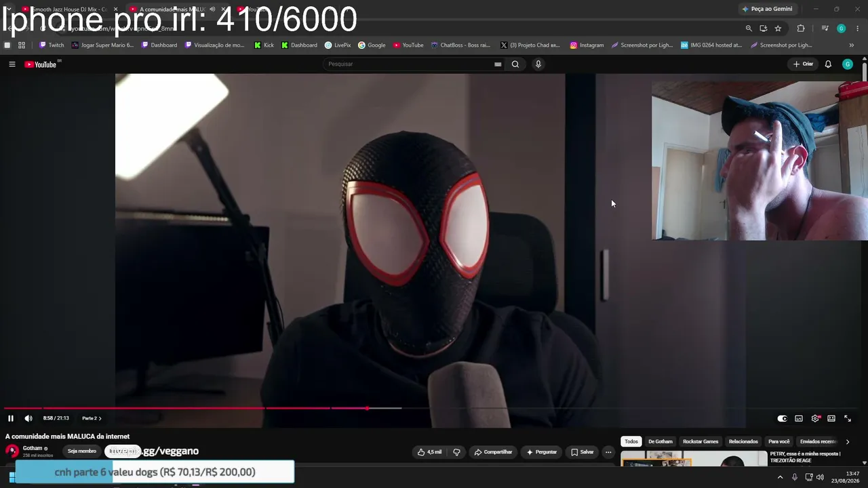
Task: Start voice search with the microphone icon
Action: click(x=538, y=64)
